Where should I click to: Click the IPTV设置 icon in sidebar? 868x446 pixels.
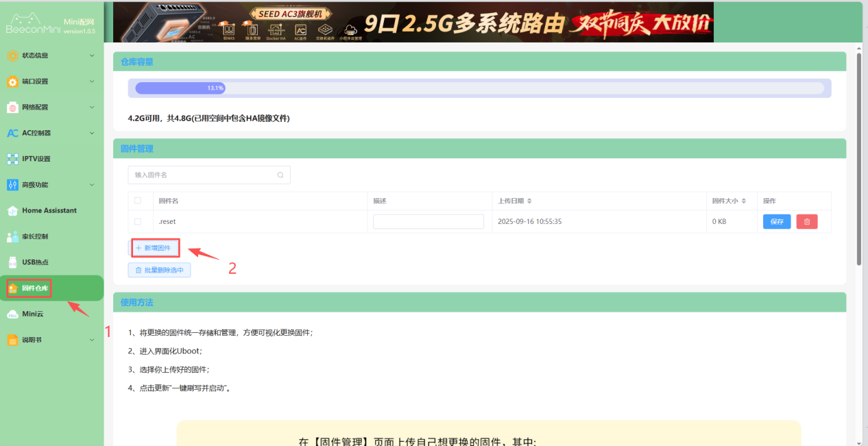(12, 159)
